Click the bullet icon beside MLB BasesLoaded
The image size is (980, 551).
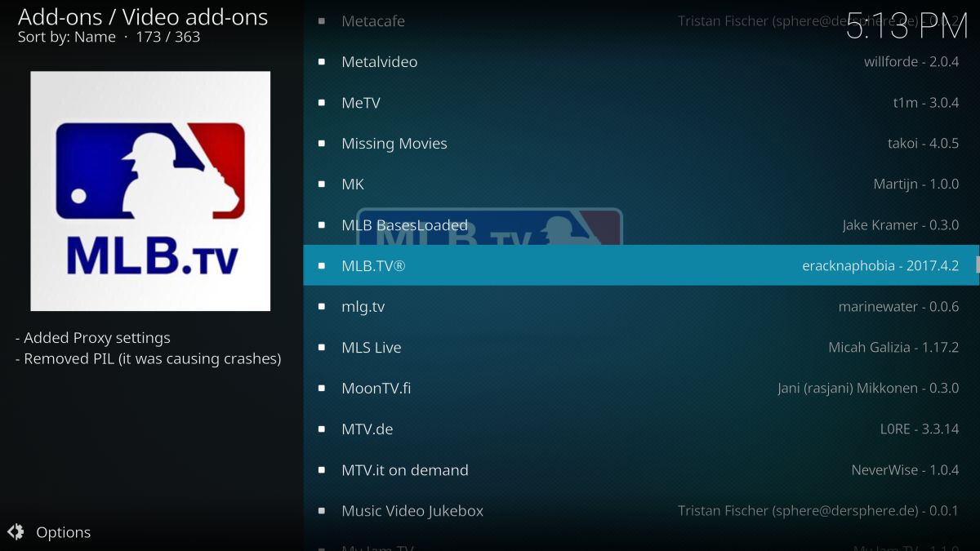tap(322, 224)
